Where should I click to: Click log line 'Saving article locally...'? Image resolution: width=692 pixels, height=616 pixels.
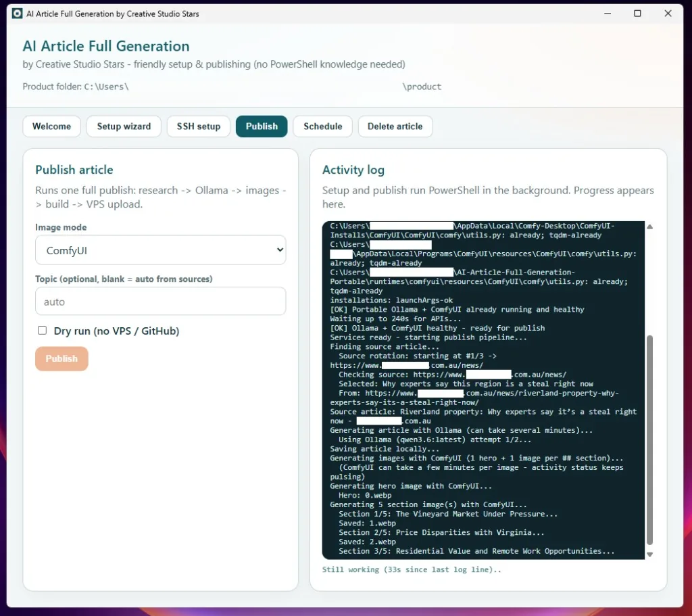[x=385, y=449]
